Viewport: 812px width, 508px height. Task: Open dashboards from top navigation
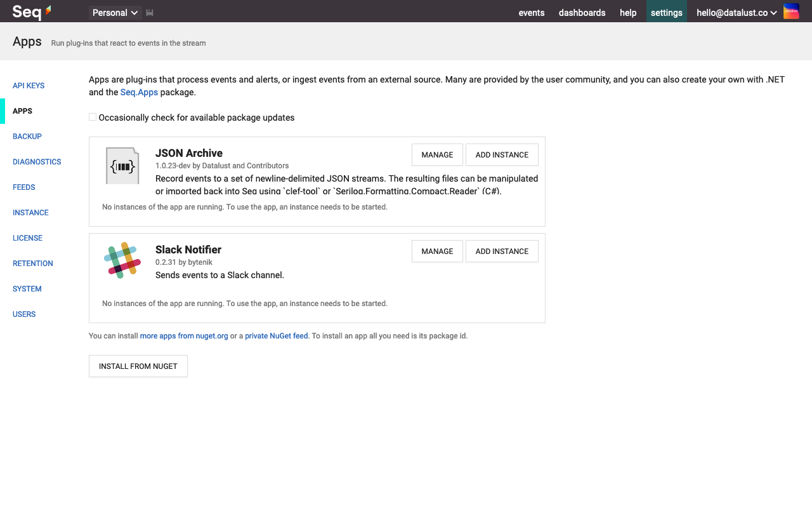[x=582, y=13]
